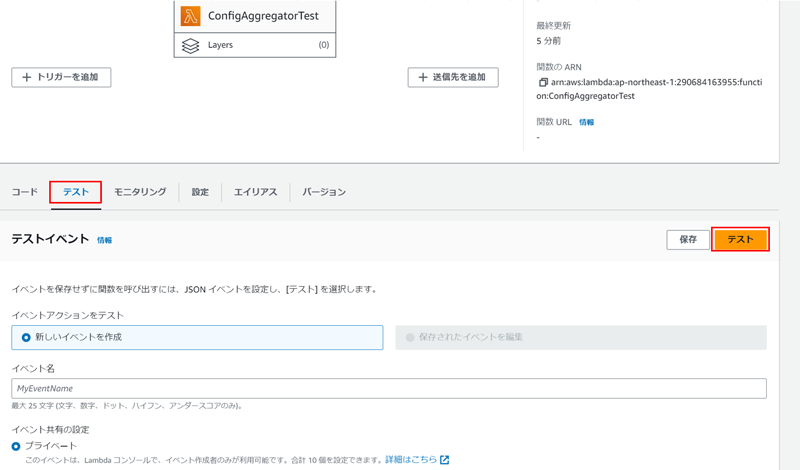Open the 情報 link beside テストイベント heading

click(x=105, y=240)
